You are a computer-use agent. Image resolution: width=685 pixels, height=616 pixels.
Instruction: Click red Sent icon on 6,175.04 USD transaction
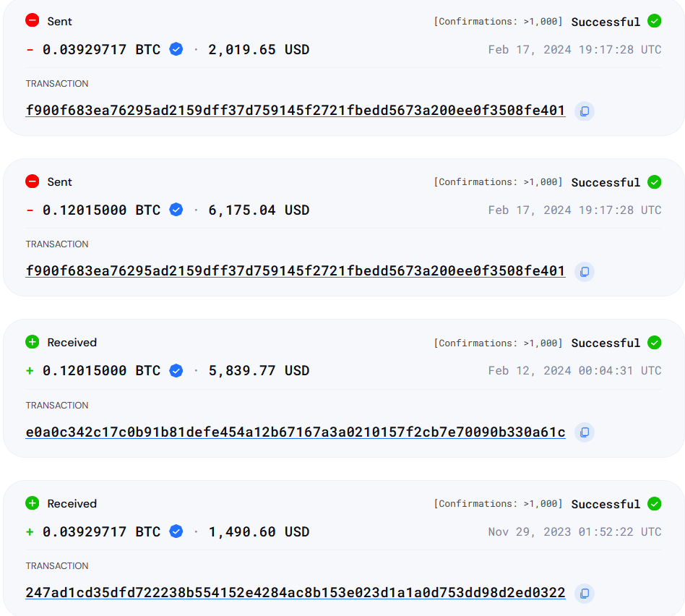32,181
